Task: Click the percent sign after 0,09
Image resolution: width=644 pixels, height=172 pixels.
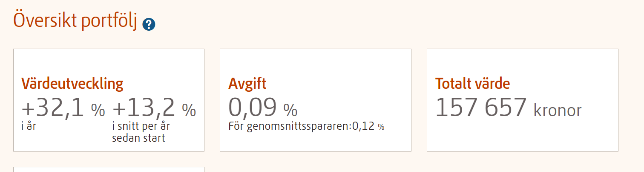Action: pos(290,111)
